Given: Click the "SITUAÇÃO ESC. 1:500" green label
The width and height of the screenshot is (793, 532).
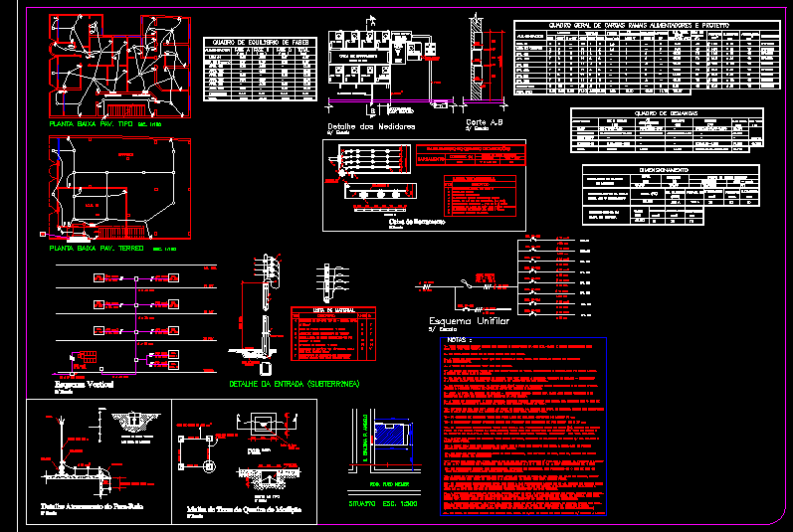Looking at the screenshot, I should click(383, 504).
